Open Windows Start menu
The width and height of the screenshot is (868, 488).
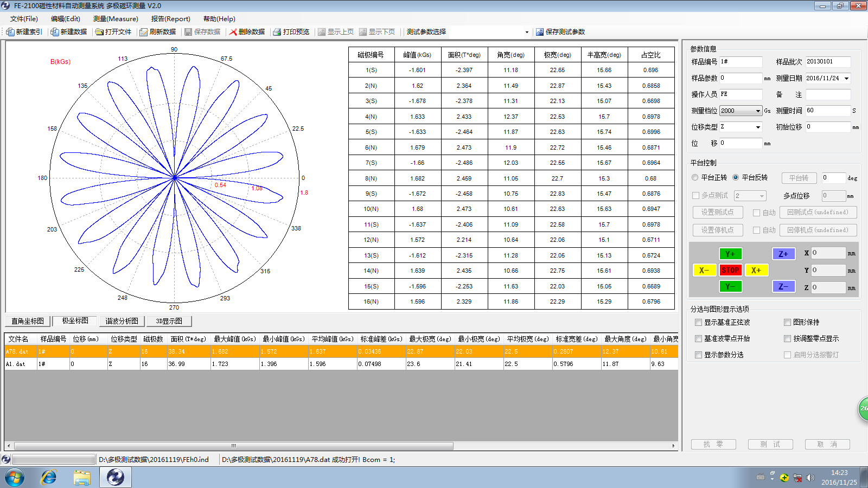(x=15, y=477)
